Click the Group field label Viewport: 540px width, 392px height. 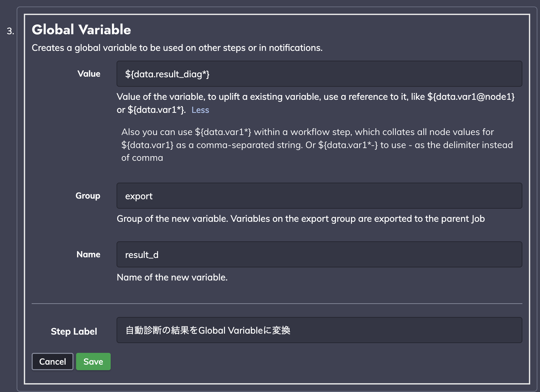tap(88, 196)
